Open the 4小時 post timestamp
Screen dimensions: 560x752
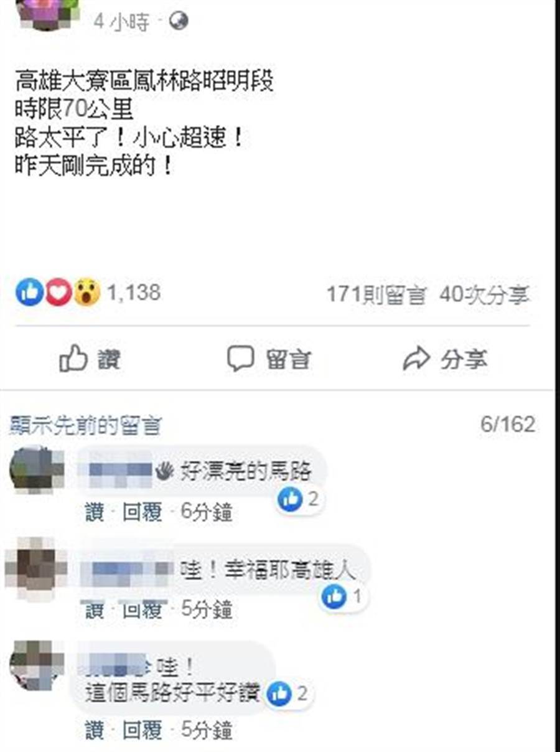point(122,22)
